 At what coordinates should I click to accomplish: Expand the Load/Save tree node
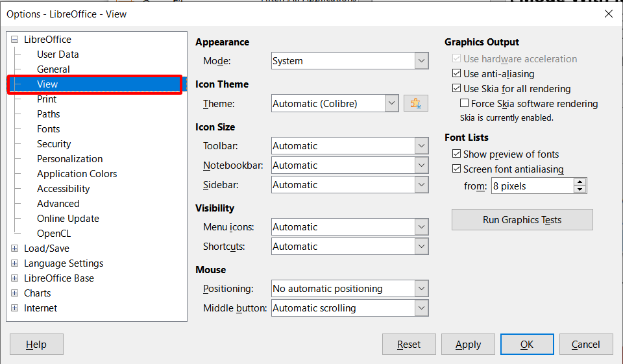pos(15,249)
